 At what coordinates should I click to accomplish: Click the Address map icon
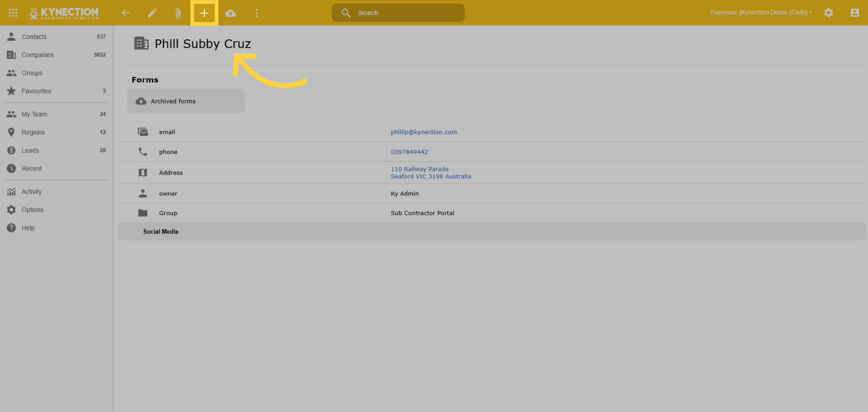(143, 173)
